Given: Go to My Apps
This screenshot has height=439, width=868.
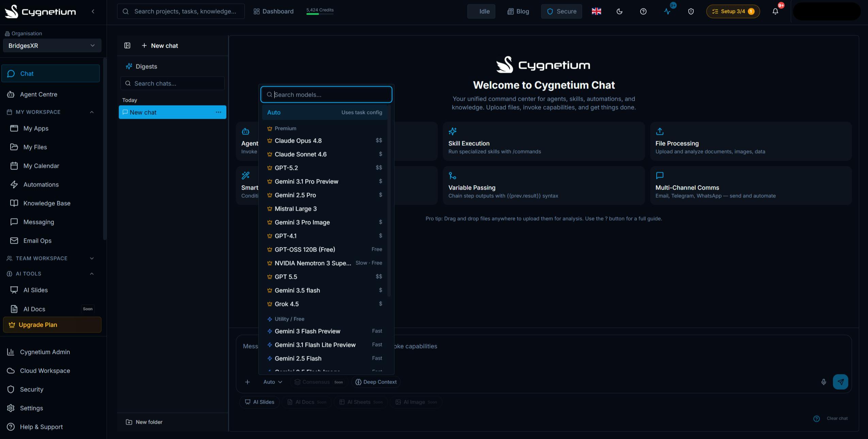Looking at the screenshot, I should pos(51,128).
